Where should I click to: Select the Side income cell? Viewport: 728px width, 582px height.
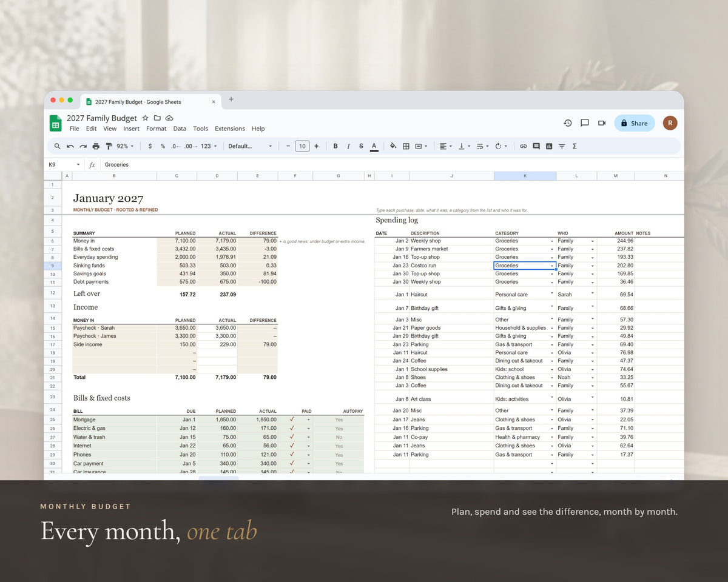point(114,344)
